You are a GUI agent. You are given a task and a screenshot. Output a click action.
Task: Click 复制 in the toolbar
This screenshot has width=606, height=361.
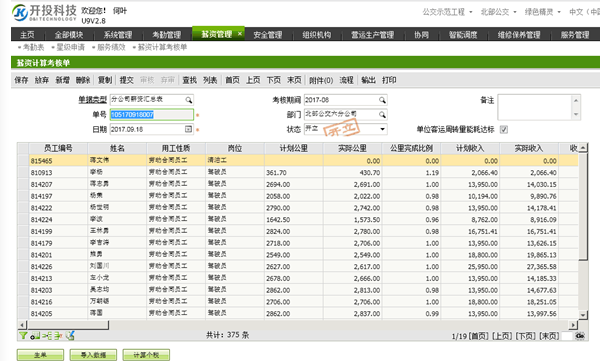105,80
